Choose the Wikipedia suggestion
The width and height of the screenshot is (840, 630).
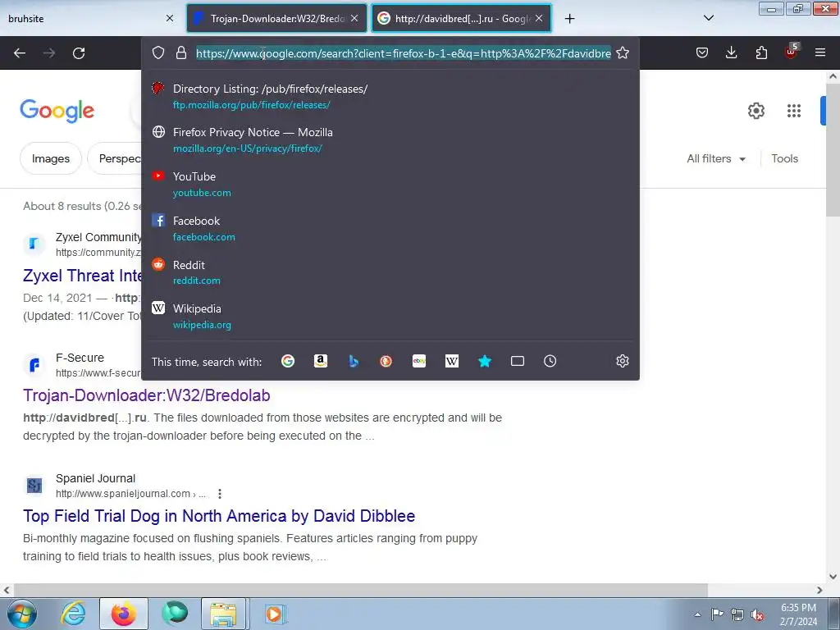[x=390, y=316]
